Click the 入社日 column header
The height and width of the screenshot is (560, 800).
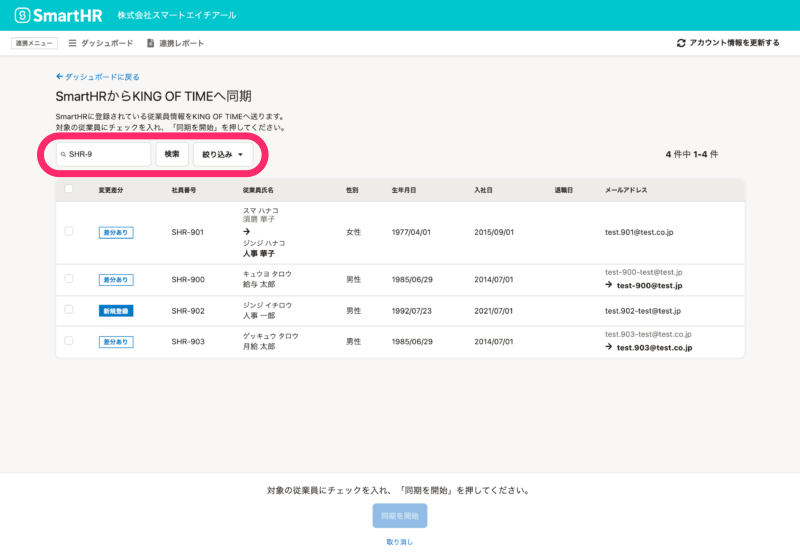(483, 190)
